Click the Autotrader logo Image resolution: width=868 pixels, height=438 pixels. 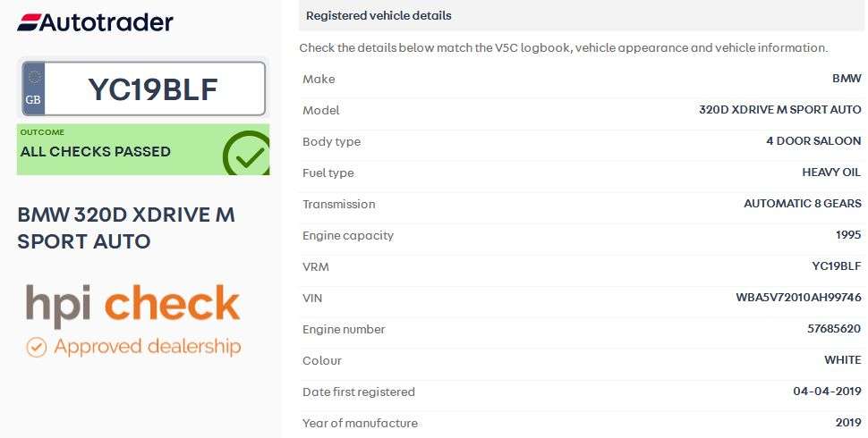95,21
